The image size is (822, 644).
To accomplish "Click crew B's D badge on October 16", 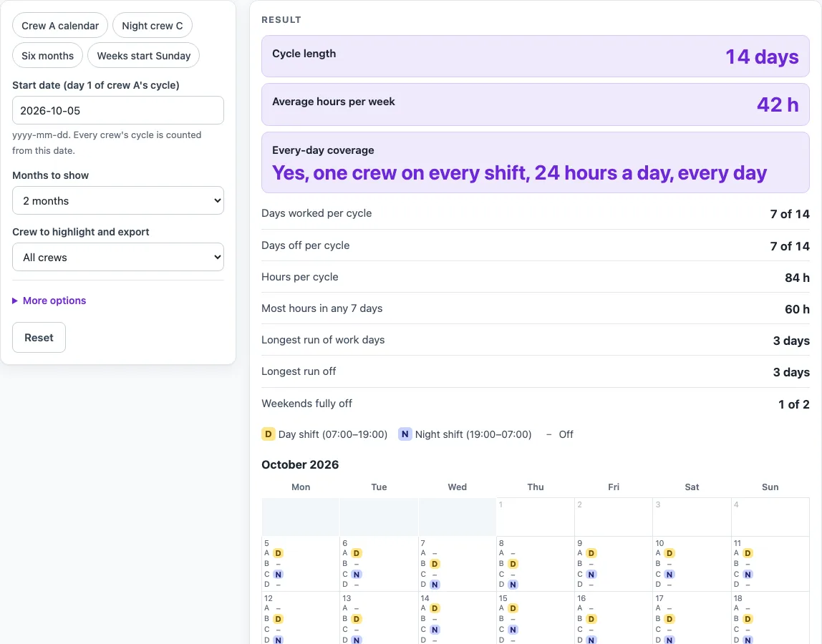I will click(591, 619).
